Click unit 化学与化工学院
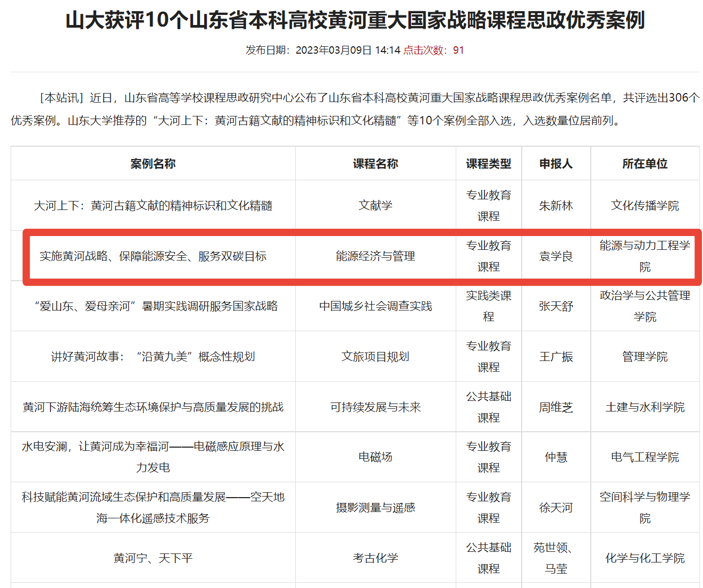Image resolution: width=703 pixels, height=588 pixels. pyautogui.click(x=645, y=558)
